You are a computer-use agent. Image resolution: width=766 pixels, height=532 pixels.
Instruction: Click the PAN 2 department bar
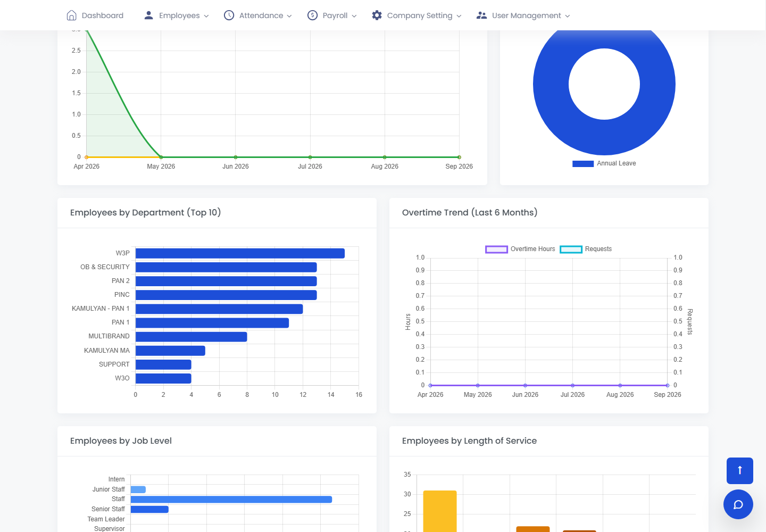(x=226, y=281)
